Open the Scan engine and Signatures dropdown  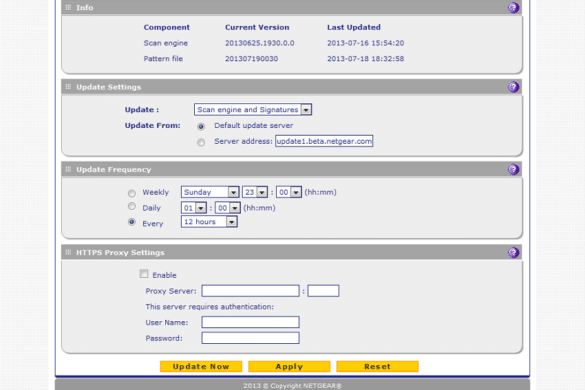pos(253,109)
